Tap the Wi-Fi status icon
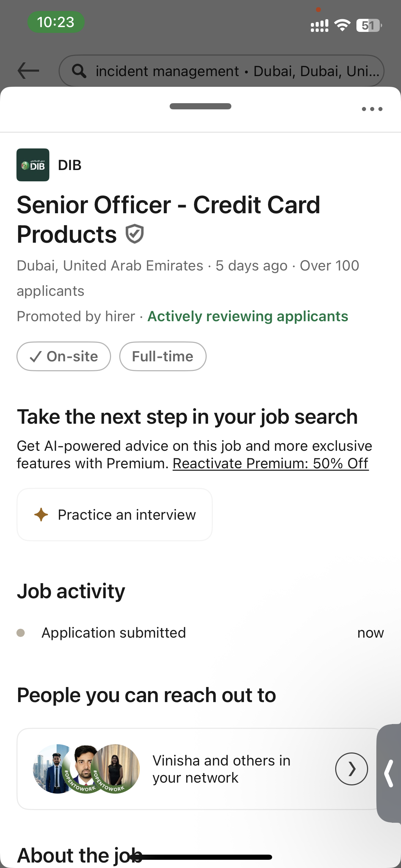 [342, 25]
